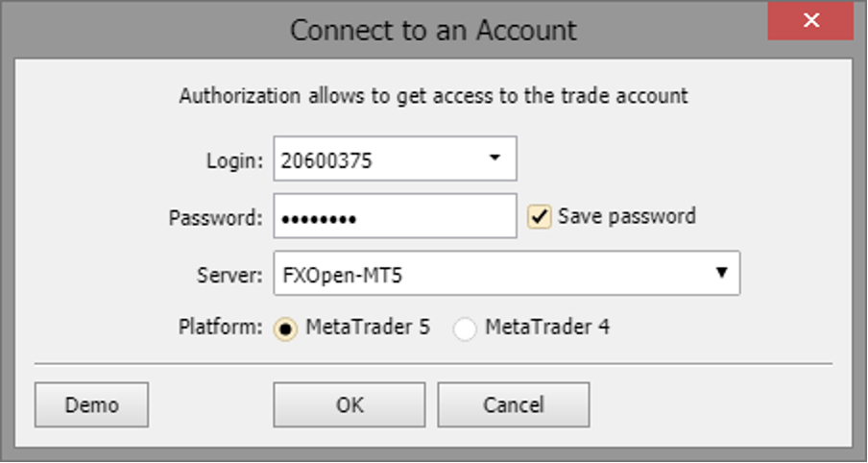The height and width of the screenshot is (463, 868).
Task: Click the Demo button
Action: 91,404
